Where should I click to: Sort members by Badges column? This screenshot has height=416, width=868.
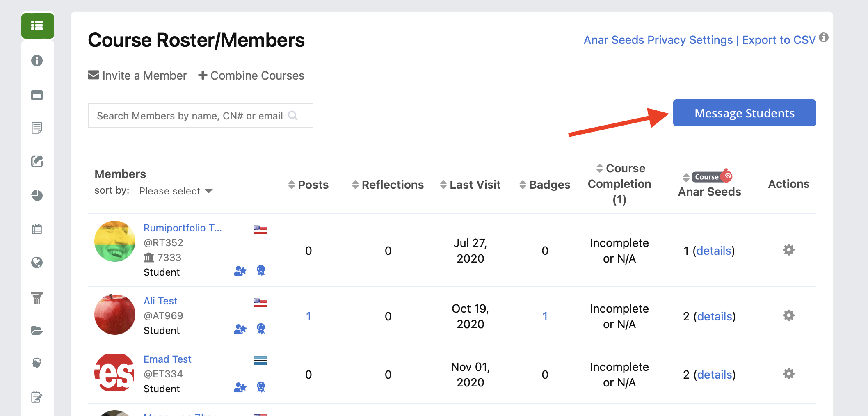(x=545, y=185)
